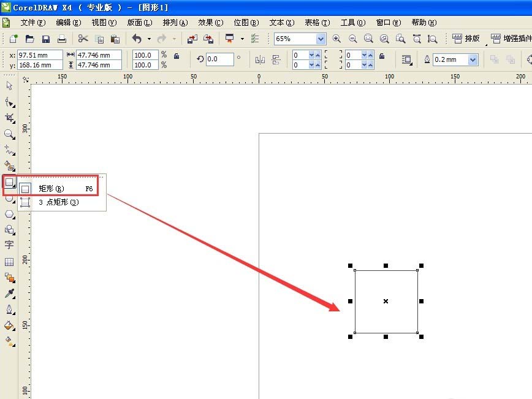The width and height of the screenshot is (532, 399).
Task: Choose the Table tool
Action: coord(9,261)
